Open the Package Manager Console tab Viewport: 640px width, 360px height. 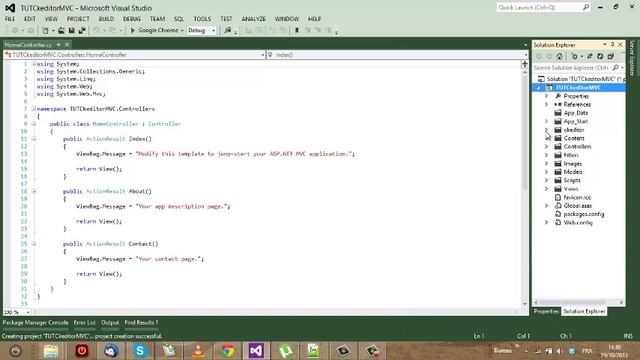36,322
